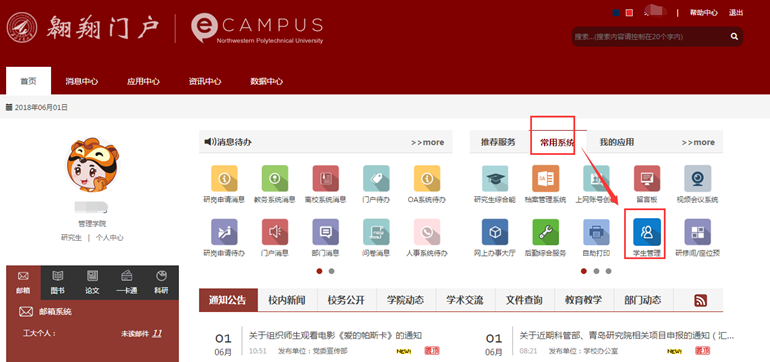This screenshot has width=770, height=362.
Task: Open the 人事系统待办 phone icon
Action: click(x=427, y=232)
